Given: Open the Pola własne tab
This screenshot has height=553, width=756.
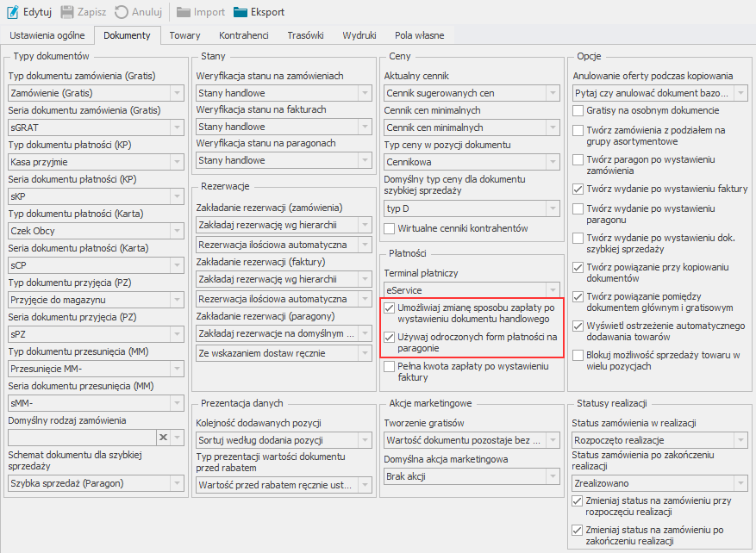Looking at the screenshot, I should point(419,35).
